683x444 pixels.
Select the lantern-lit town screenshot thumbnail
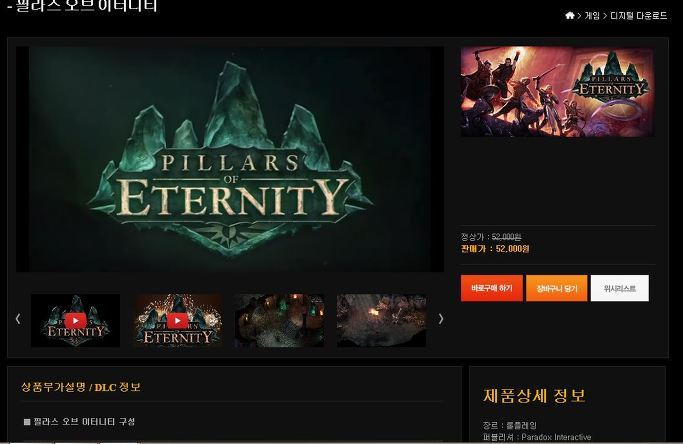[x=279, y=320]
